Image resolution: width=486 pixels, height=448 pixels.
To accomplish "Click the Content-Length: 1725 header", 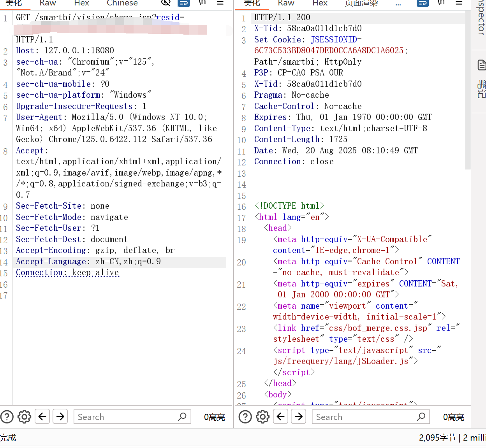I will 301,139.
